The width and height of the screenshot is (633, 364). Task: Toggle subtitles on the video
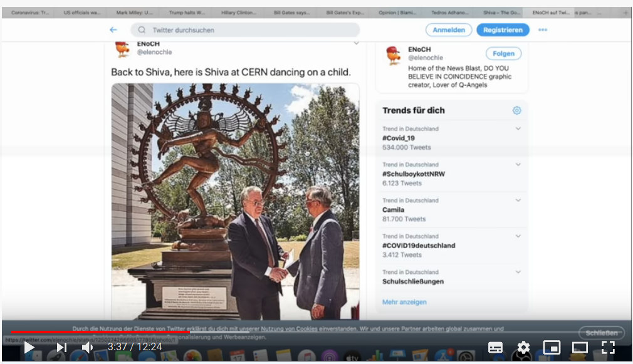(495, 348)
